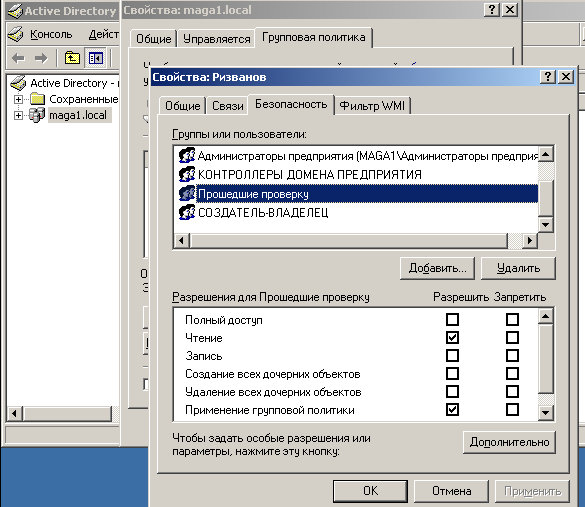Image resolution: width=585 pixels, height=507 pixels.
Task: Click the forward arrow in console toolbar
Action: click(41, 58)
